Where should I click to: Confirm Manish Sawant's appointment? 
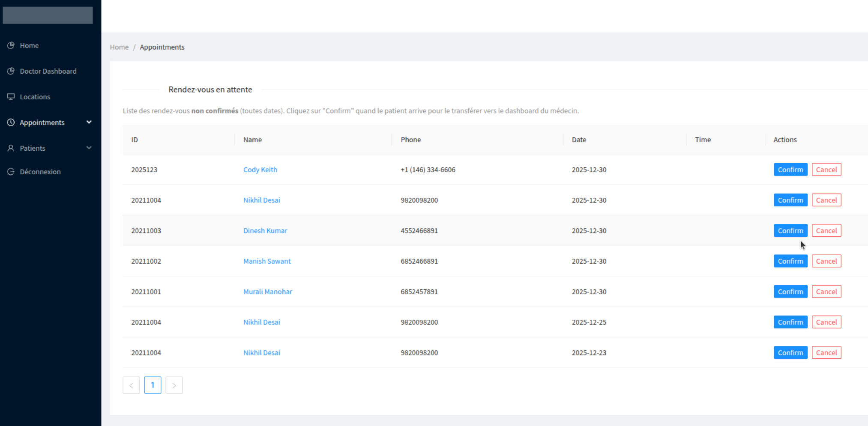790,261
